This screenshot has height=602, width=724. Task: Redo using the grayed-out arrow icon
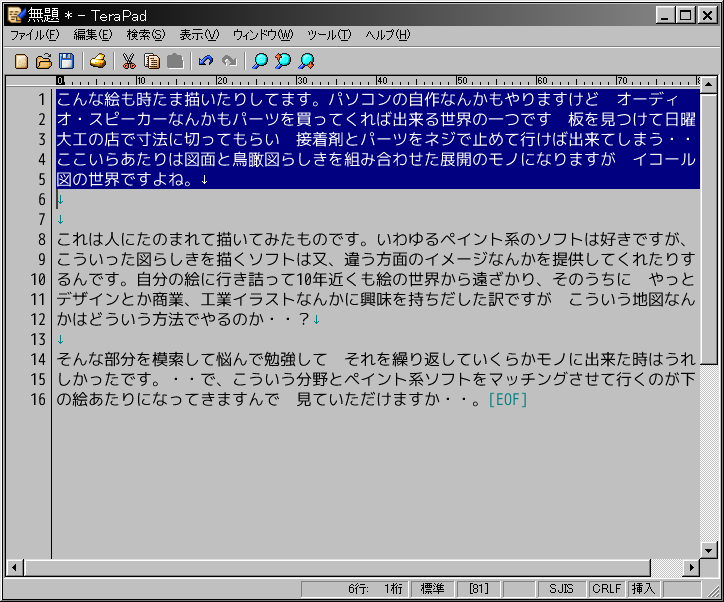click(x=229, y=61)
